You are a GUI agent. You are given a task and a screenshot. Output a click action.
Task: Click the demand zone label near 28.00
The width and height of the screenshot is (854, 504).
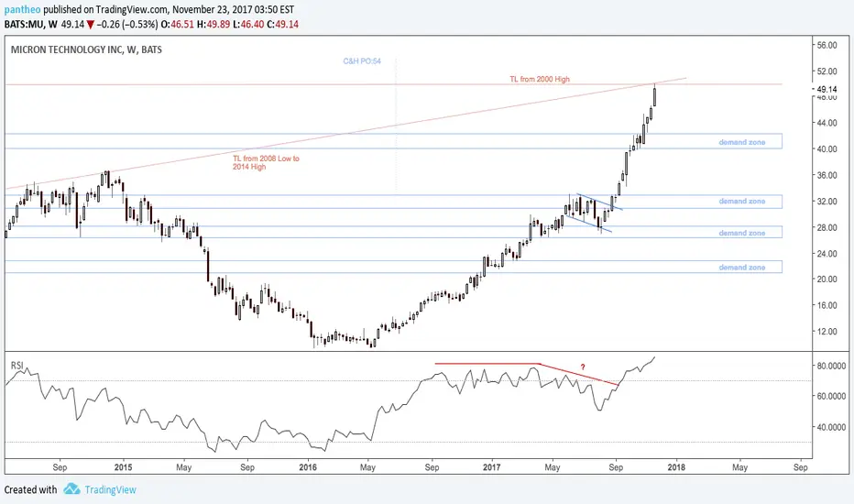pyautogui.click(x=742, y=233)
